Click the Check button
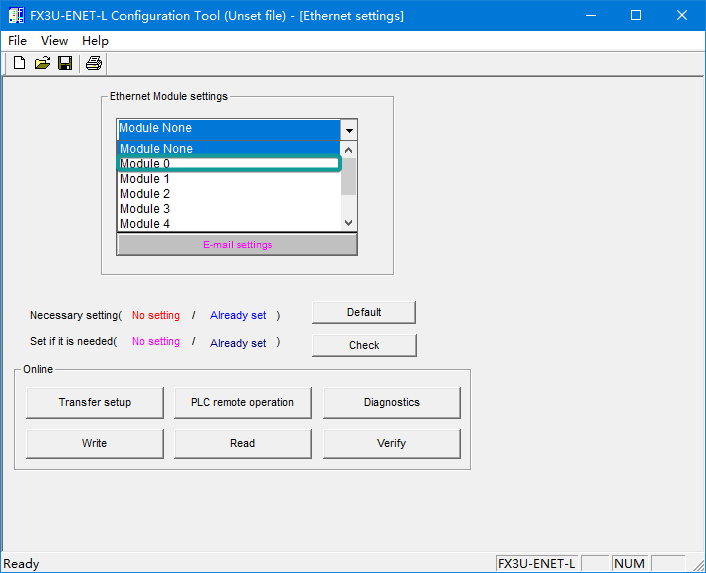 tap(364, 345)
